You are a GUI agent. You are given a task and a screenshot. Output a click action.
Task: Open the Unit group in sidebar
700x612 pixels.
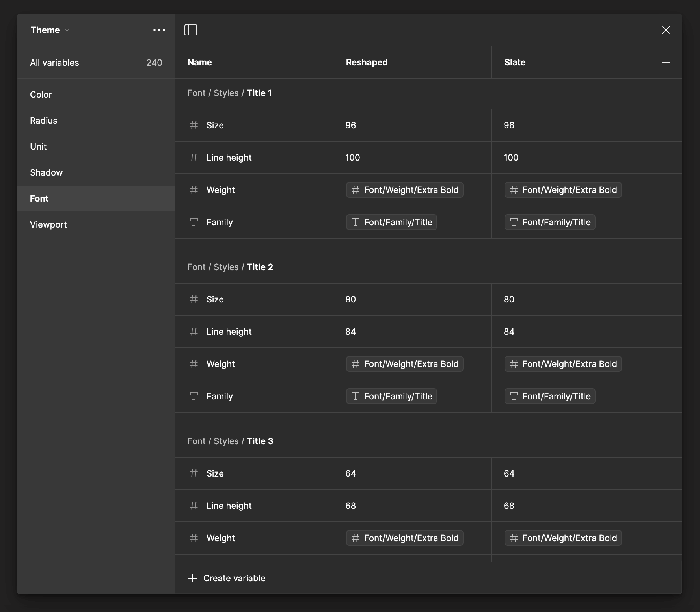tap(96, 147)
